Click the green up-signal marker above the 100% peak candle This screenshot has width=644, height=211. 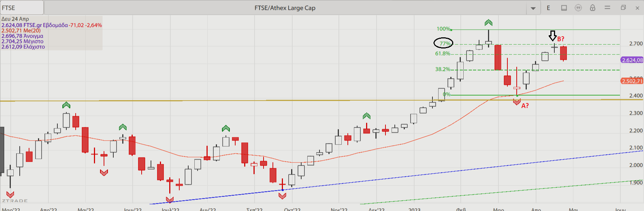tap(488, 23)
